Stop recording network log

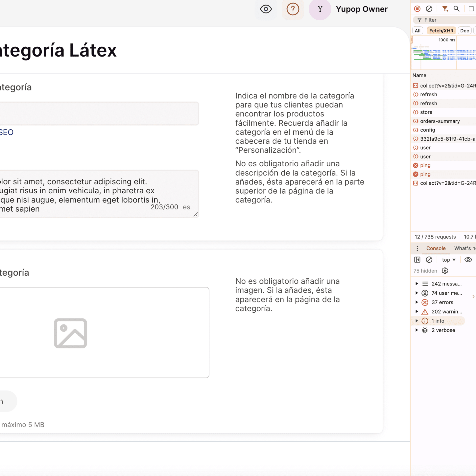pos(417,9)
